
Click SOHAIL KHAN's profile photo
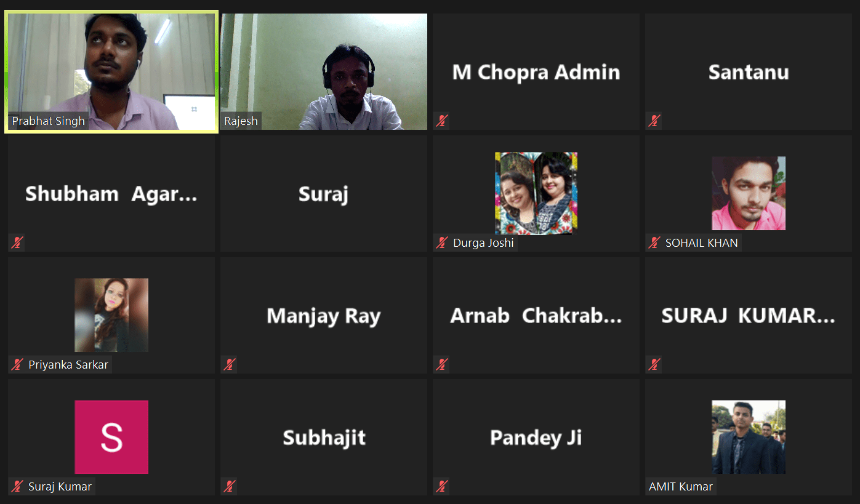point(749,193)
